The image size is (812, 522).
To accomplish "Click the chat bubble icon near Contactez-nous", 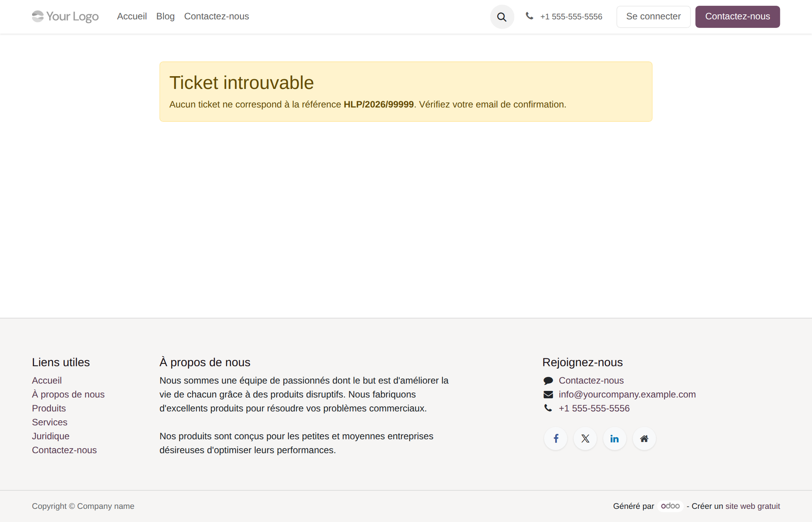I will tap(548, 380).
